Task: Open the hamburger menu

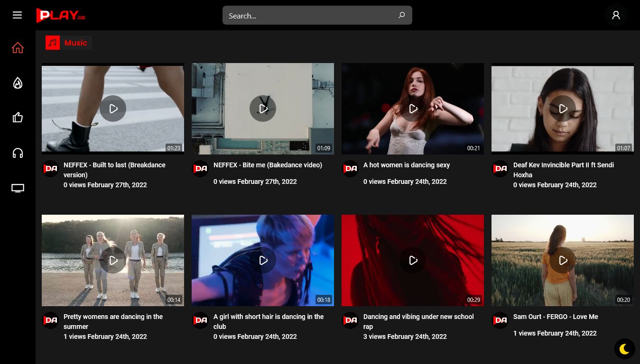Action: (x=18, y=15)
